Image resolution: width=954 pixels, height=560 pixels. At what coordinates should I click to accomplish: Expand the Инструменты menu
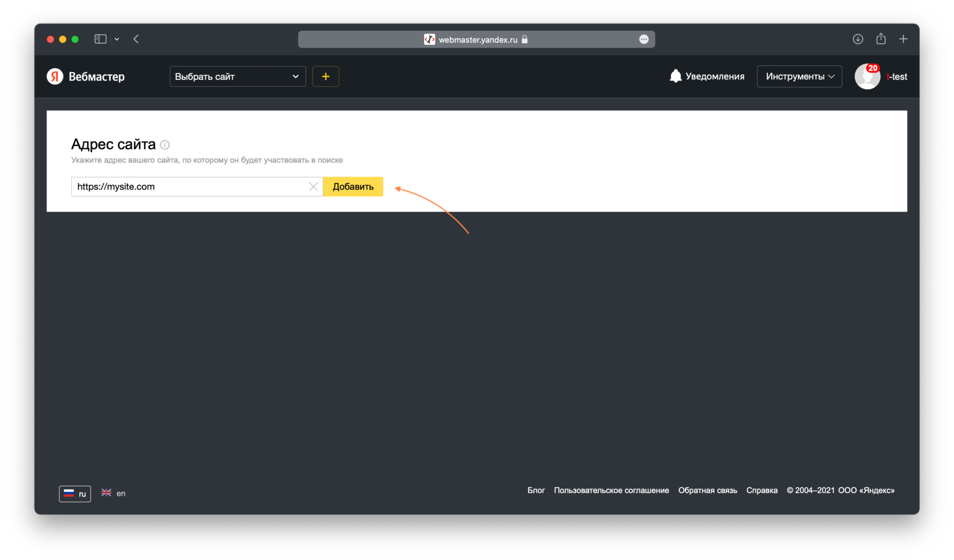tap(800, 77)
